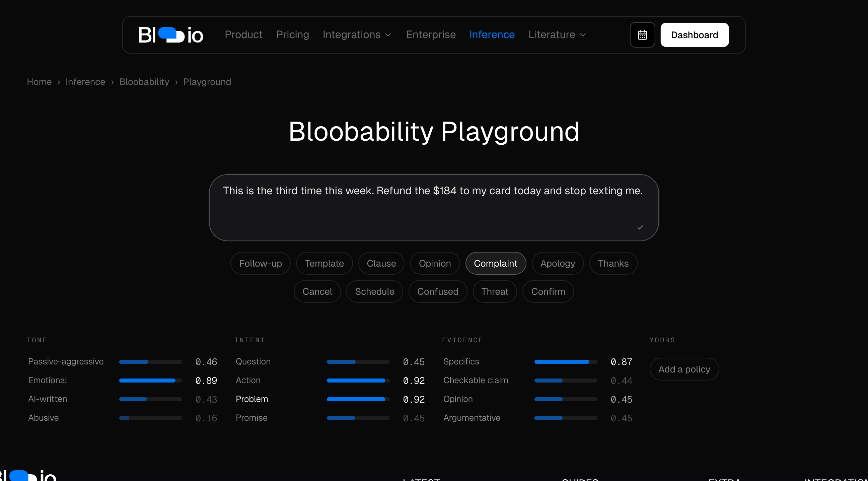Click the Question intent label
The width and height of the screenshot is (868, 481).
253,362
